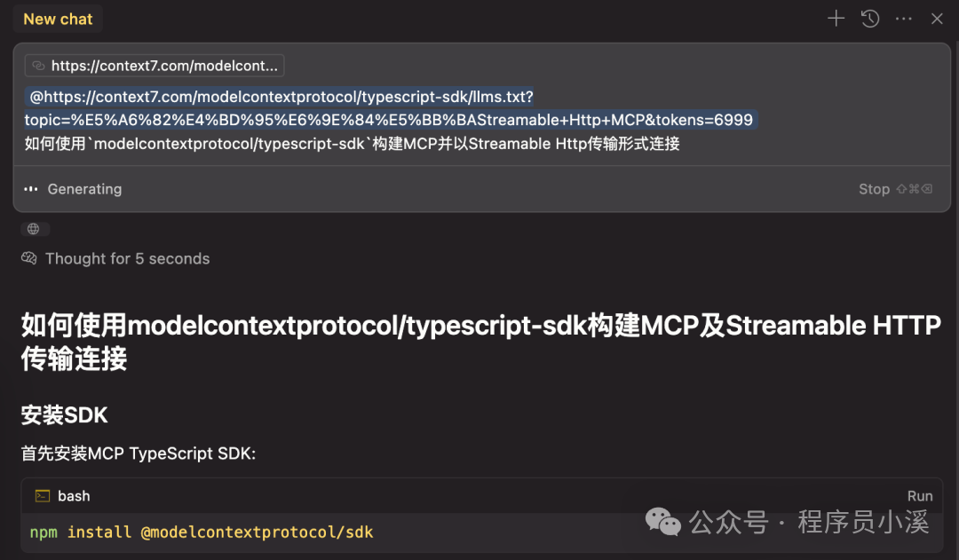The width and height of the screenshot is (959, 560).
Task: Click the ellipsis dots beside Generating
Action: [29, 188]
